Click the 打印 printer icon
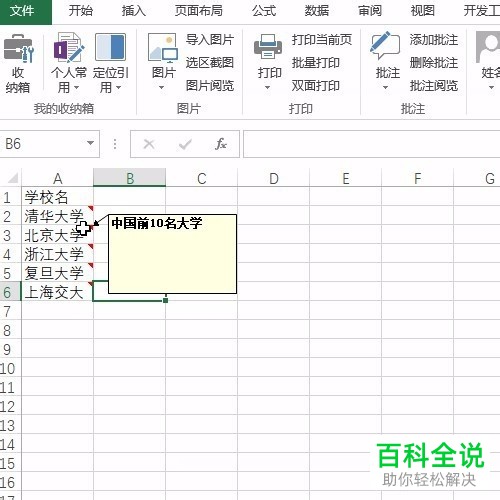The height and width of the screenshot is (500, 500). tap(268, 47)
